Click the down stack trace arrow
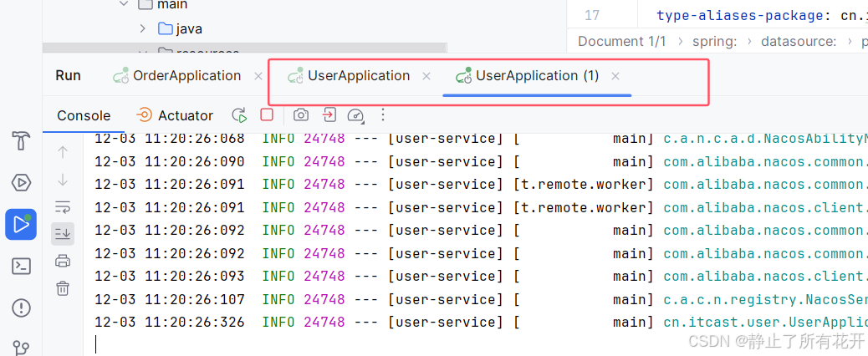This screenshot has width=868, height=356. tap(63, 180)
